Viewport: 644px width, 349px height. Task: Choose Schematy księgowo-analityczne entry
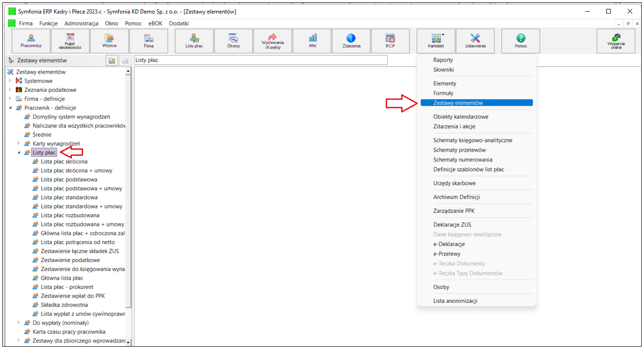(x=476, y=140)
